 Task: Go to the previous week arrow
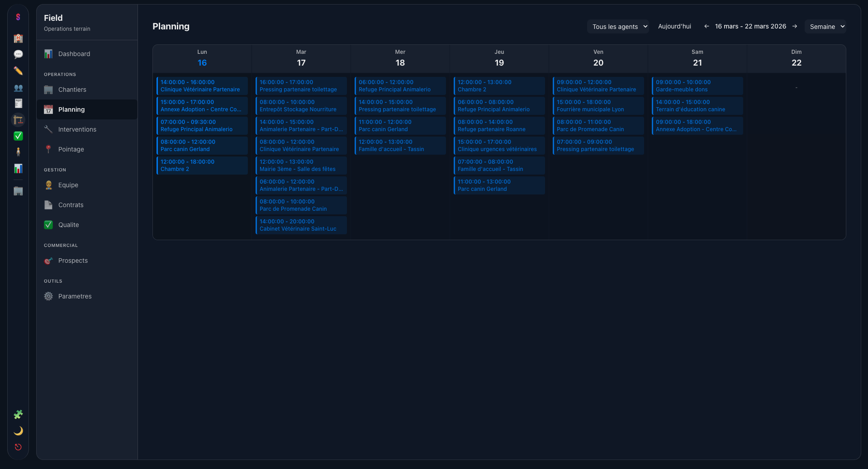pos(706,26)
